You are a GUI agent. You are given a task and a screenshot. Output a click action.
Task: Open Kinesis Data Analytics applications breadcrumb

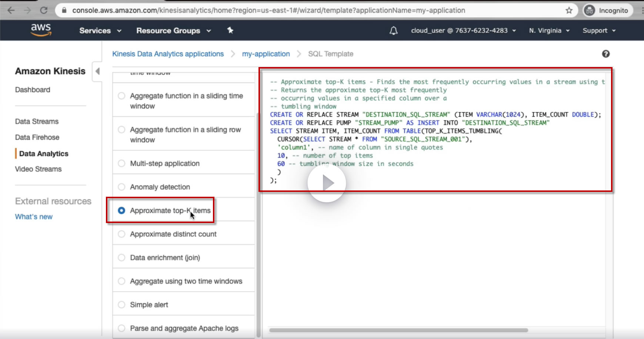pyautogui.click(x=168, y=54)
